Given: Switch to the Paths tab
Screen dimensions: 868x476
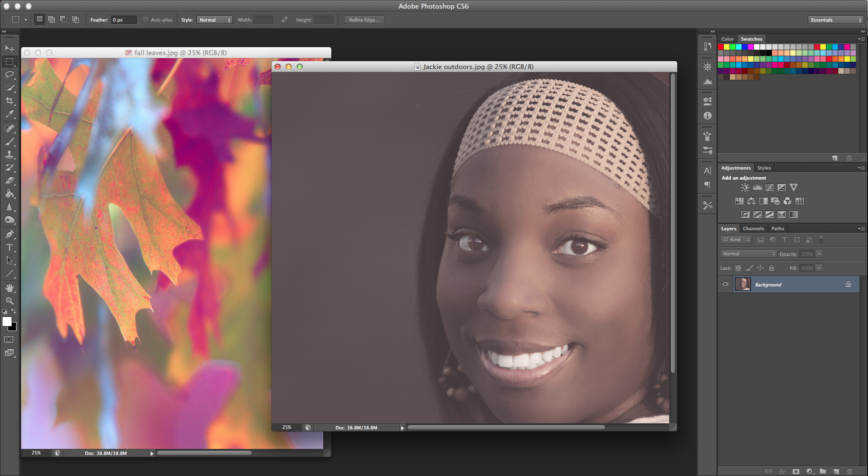Looking at the screenshot, I should pyautogui.click(x=778, y=229).
